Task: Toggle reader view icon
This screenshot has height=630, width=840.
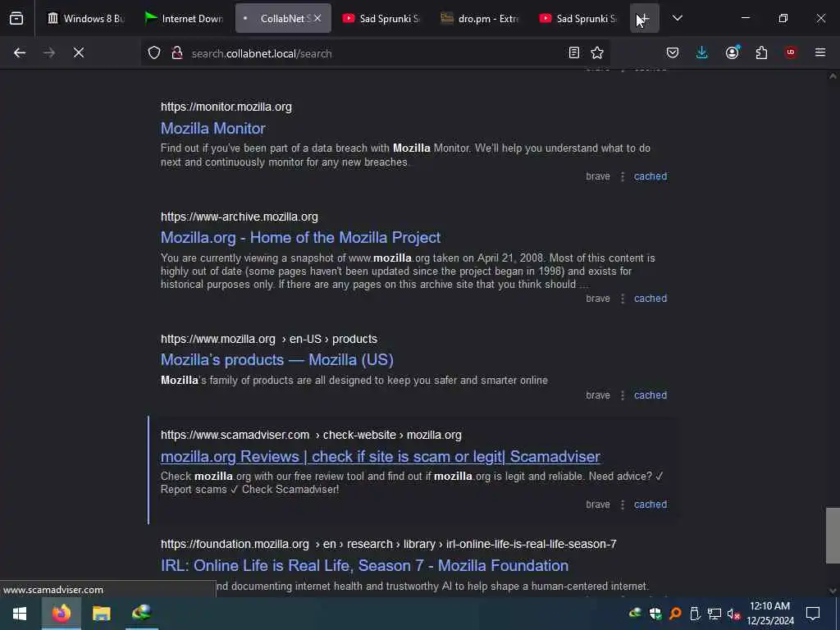Action: 573,52
